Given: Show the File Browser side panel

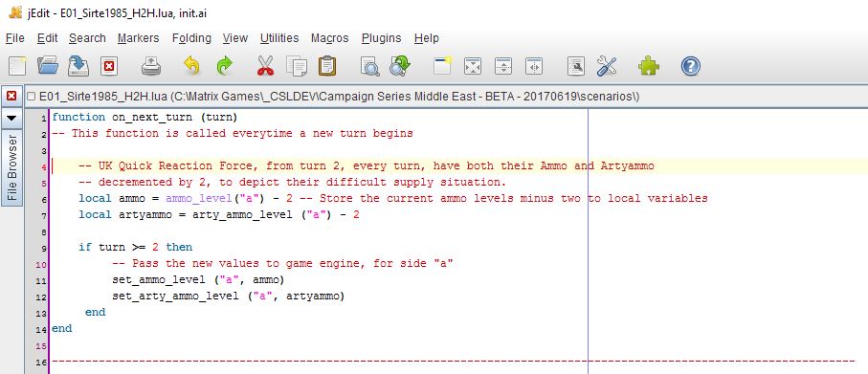Looking at the screenshot, I should pos(11,167).
